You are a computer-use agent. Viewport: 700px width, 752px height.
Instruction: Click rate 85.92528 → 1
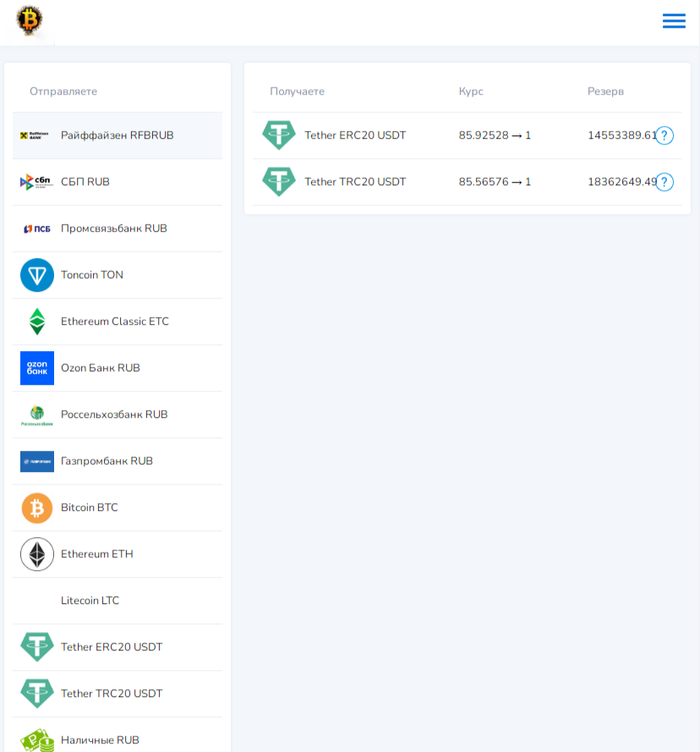coord(495,135)
